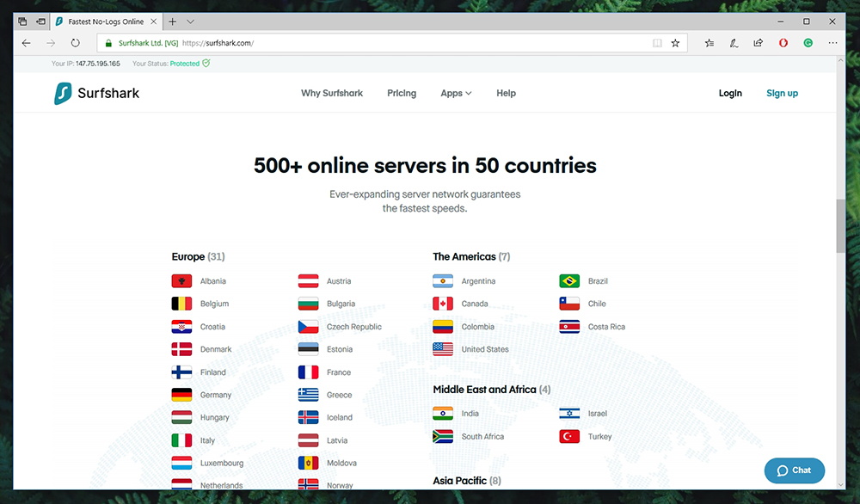
Task: Go back to the previous page
Action: tap(27, 43)
